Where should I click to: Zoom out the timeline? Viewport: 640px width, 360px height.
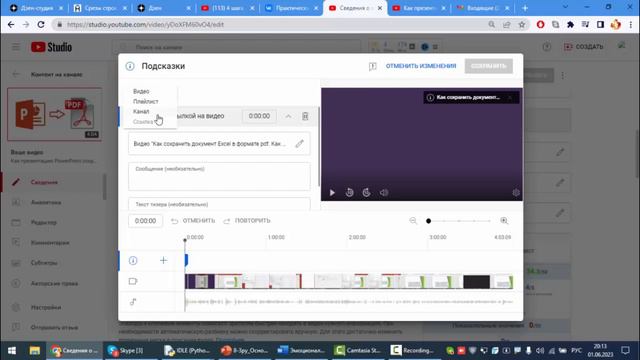[x=413, y=221]
